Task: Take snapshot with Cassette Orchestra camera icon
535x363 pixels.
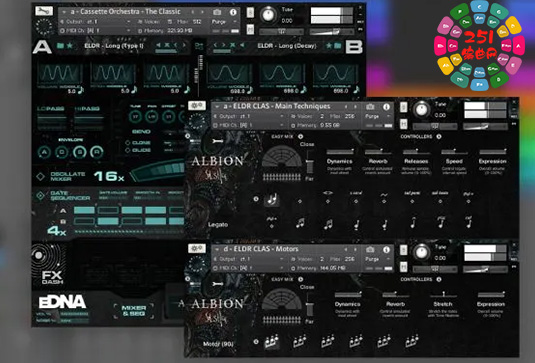Action: [217, 12]
